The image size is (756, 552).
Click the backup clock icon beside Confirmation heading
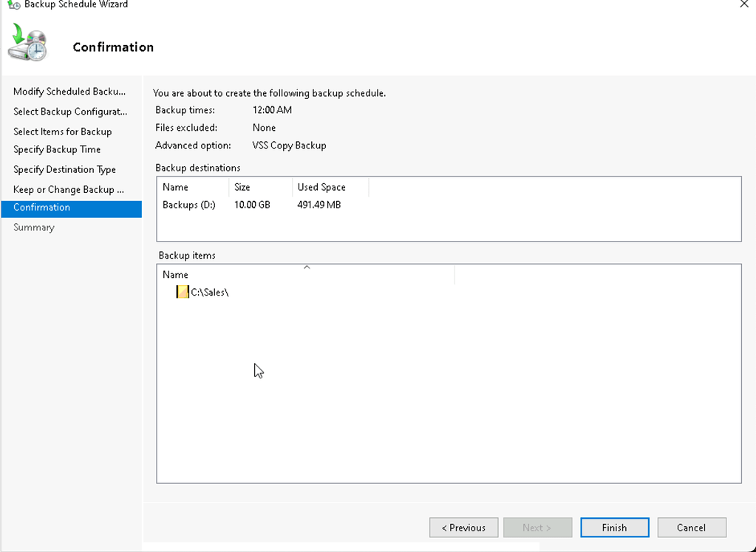pyautogui.click(x=27, y=43)
